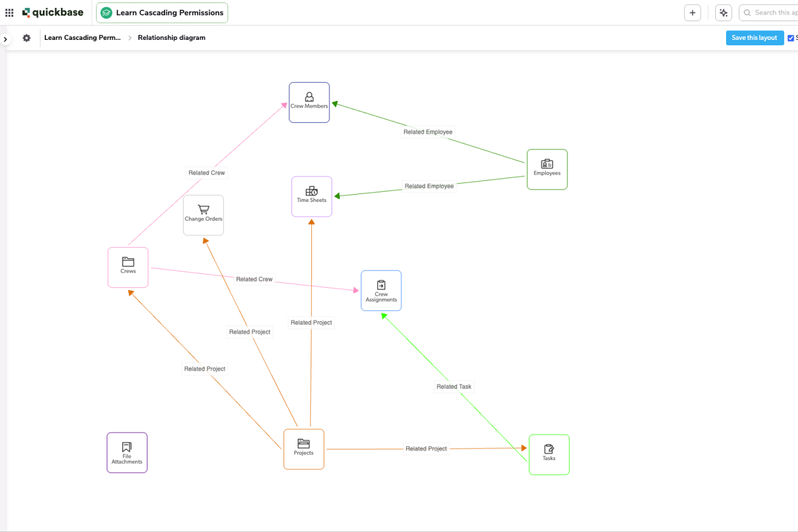Focus the Search this app field
This screenshot has height=532, width=798.
click(771, 13)
